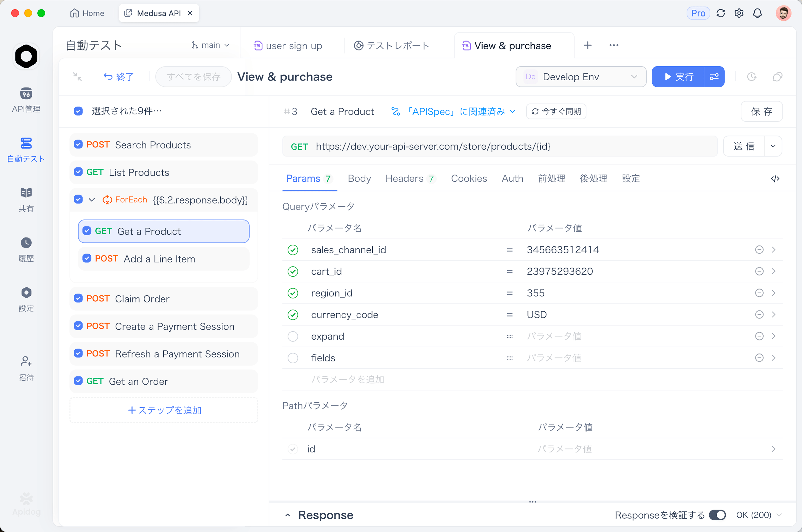
Task: Click the run settings sliders icon
Action: [x=714, y=77]
